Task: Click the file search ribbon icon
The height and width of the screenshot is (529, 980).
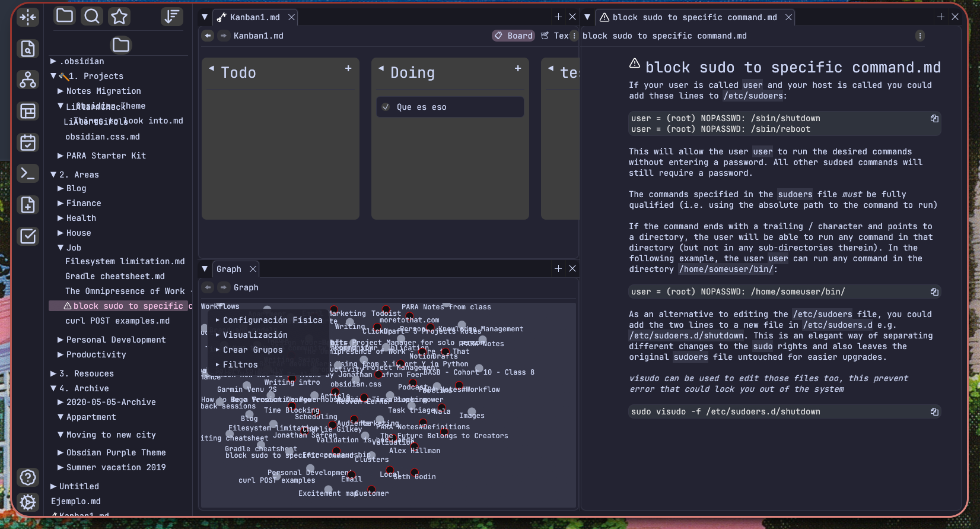Action: tap(28, 49)
